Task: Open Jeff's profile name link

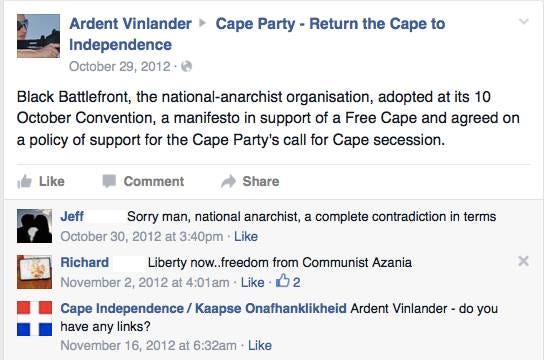Action: click(x=72, y=216)
